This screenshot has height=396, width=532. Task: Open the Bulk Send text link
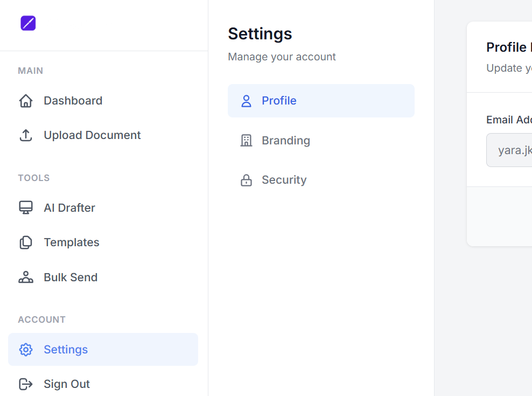[71, 277]
